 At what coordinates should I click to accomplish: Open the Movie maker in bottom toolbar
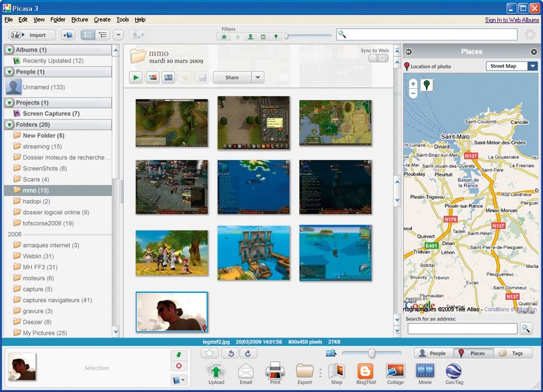[x=425, y=374]
